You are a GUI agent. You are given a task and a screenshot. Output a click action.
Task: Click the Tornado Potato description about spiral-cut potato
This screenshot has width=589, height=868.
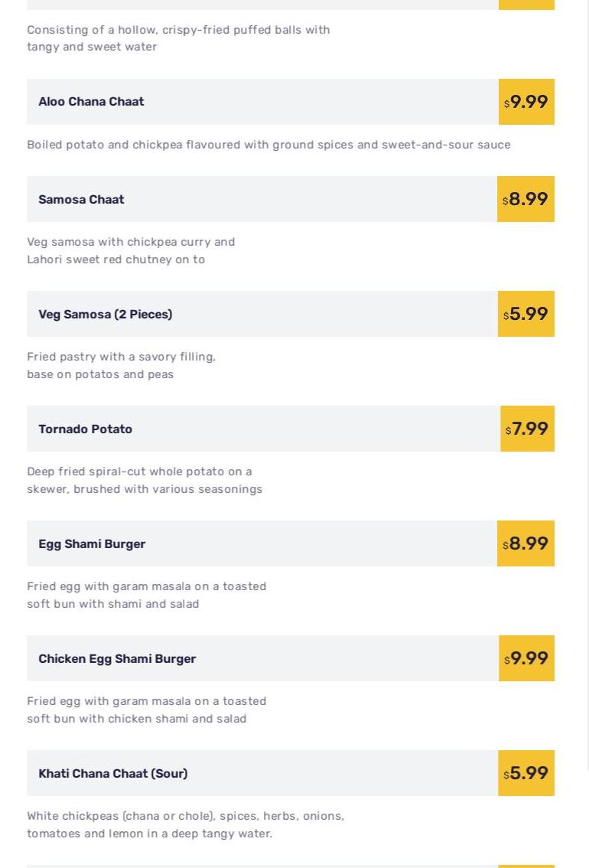click(145, 481)
